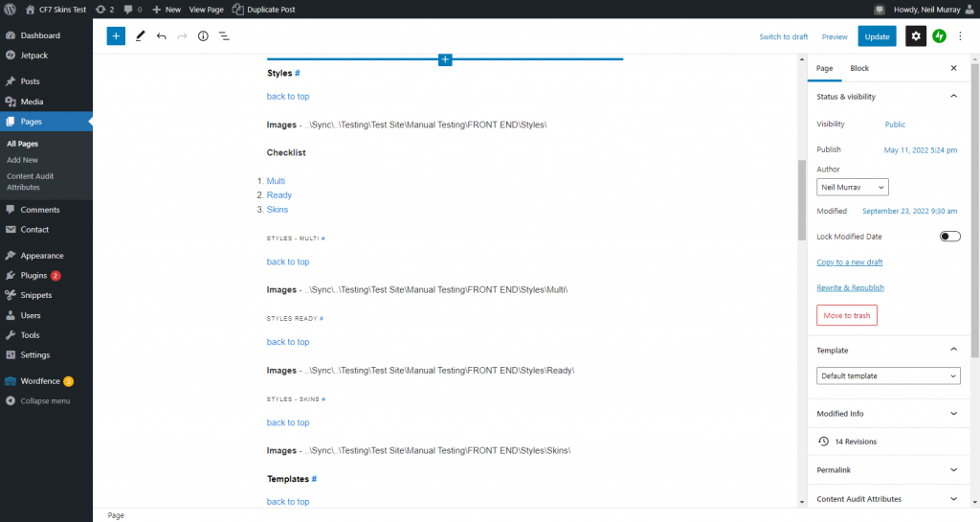Open the Default template dropdown
This screenshot has width=980, height=522.
(x=888, y=376)
